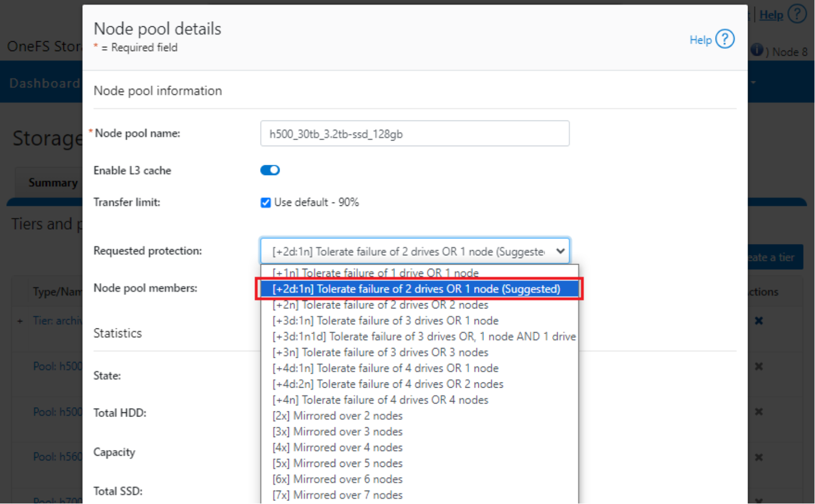Click the 'Total SSD:' label
The height and width of the screenshot is (504, 815).
(x=118, y=491)
